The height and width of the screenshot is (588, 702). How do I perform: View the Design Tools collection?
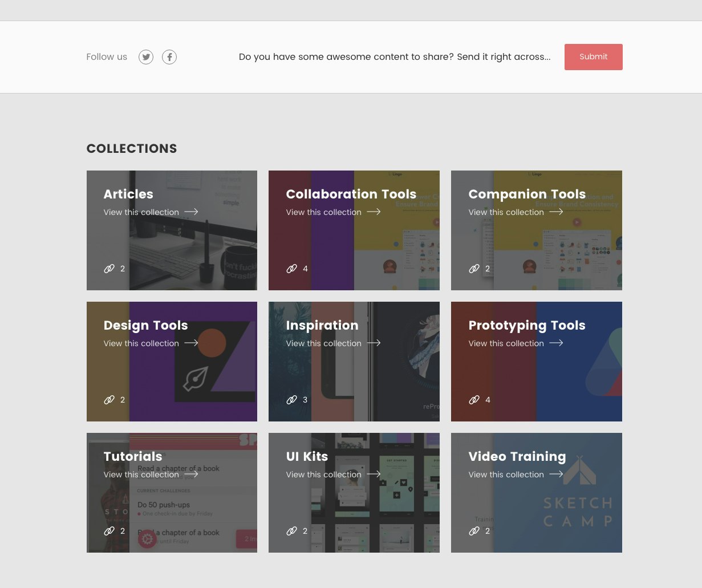point(141,343)
